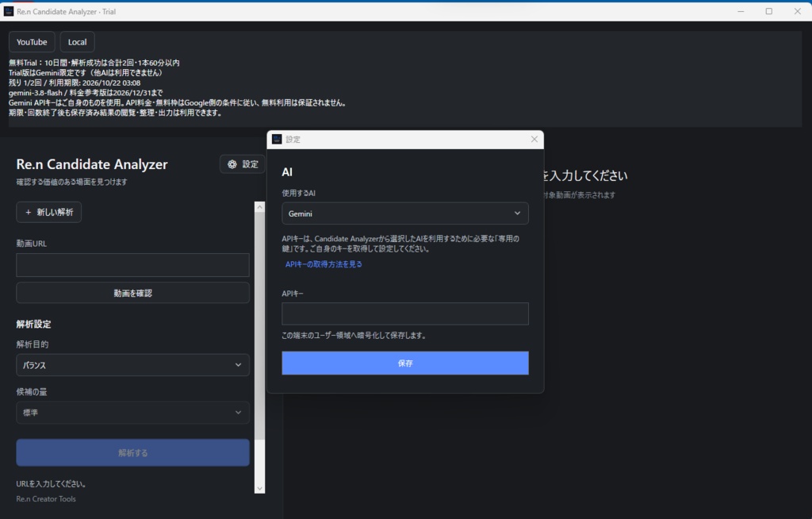The height and width of the screenshot is (519, 812).
Task: Open the APIキーの取得方法を見る link
Action: click(x=324, y=264)
